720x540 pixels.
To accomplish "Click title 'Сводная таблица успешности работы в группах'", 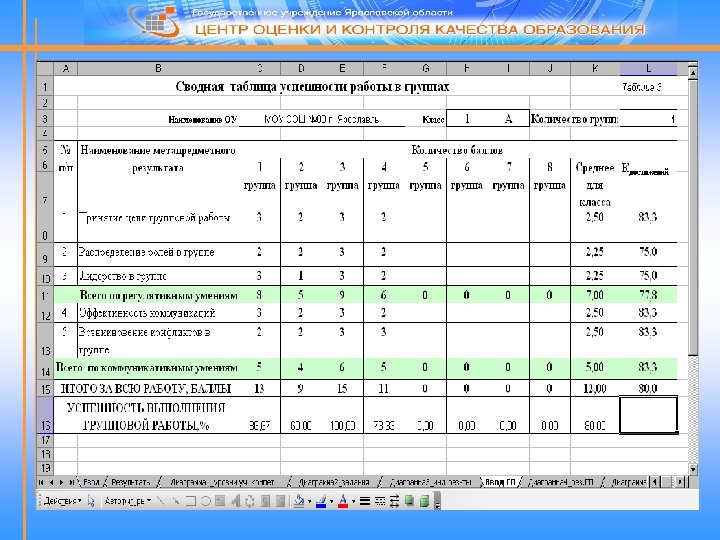I will [x=312, y=87].
